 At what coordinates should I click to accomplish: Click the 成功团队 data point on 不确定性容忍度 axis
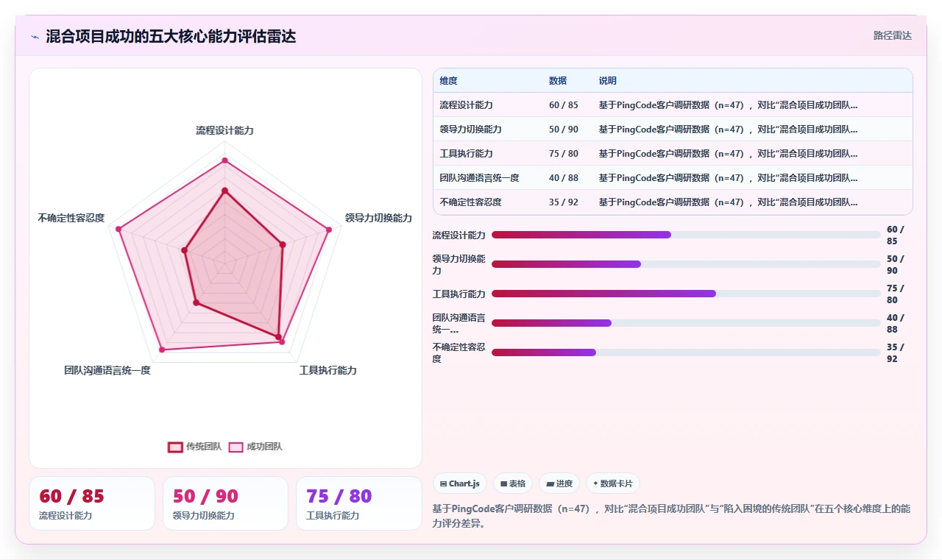point(118,229)
